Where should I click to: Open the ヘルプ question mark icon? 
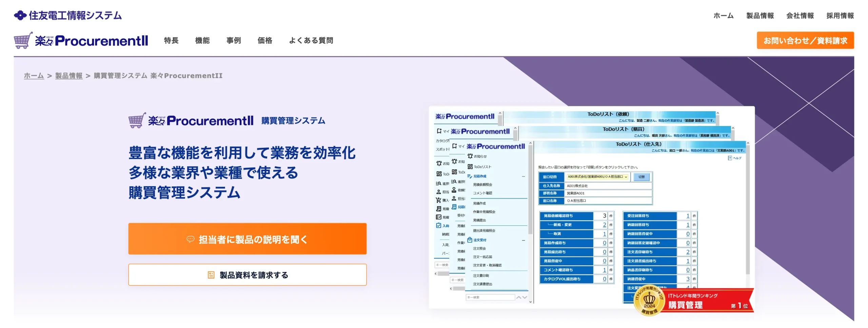click(x=730, y=158)
